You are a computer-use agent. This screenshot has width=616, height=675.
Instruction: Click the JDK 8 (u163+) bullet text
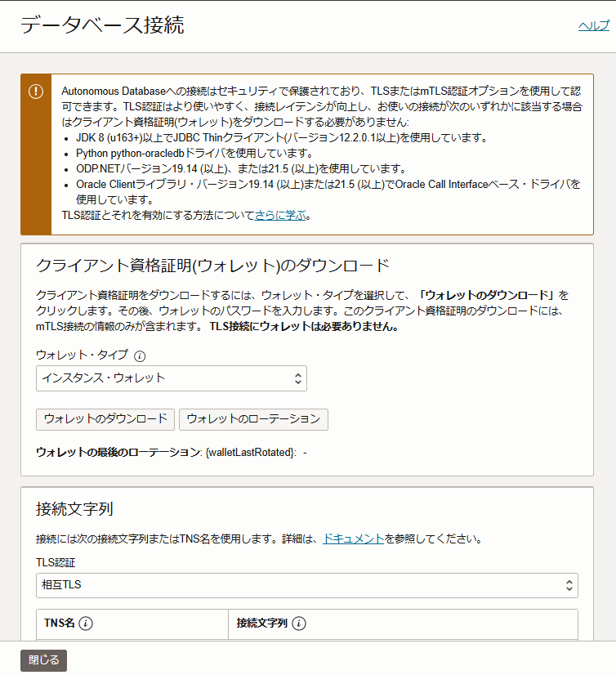click(282, 138)
